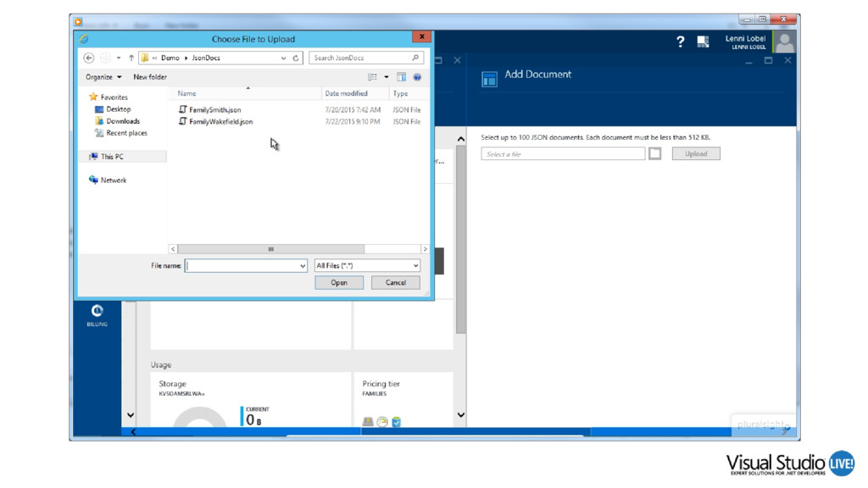
Task: Maximize the Add Document blade
Action: (768, 60)
